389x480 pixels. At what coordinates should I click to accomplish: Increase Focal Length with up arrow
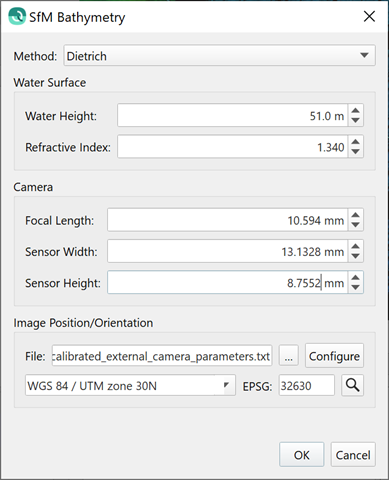point(356,215)
